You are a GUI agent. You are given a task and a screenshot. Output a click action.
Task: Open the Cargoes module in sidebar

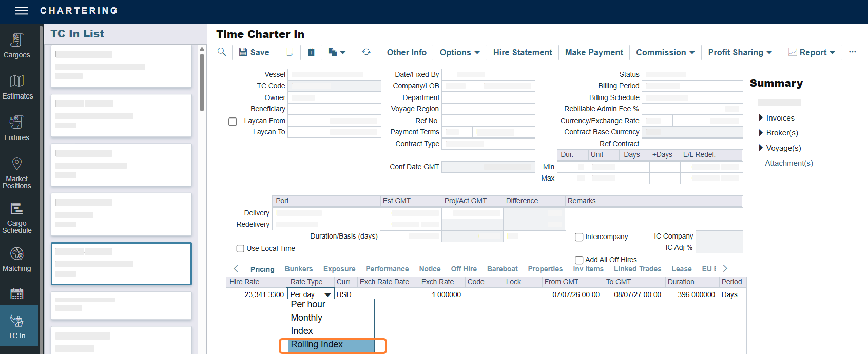coord(17,46)
